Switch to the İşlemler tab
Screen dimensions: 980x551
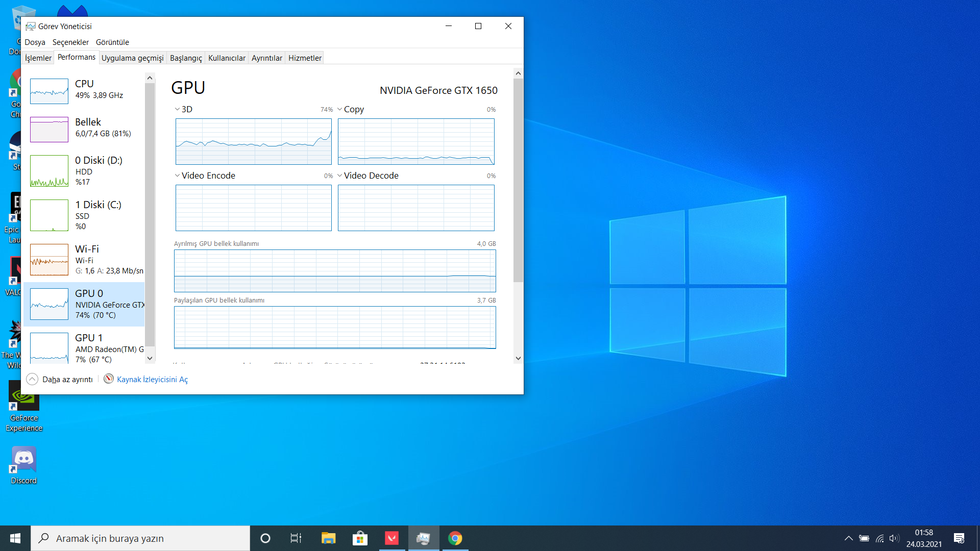(38, 58)
